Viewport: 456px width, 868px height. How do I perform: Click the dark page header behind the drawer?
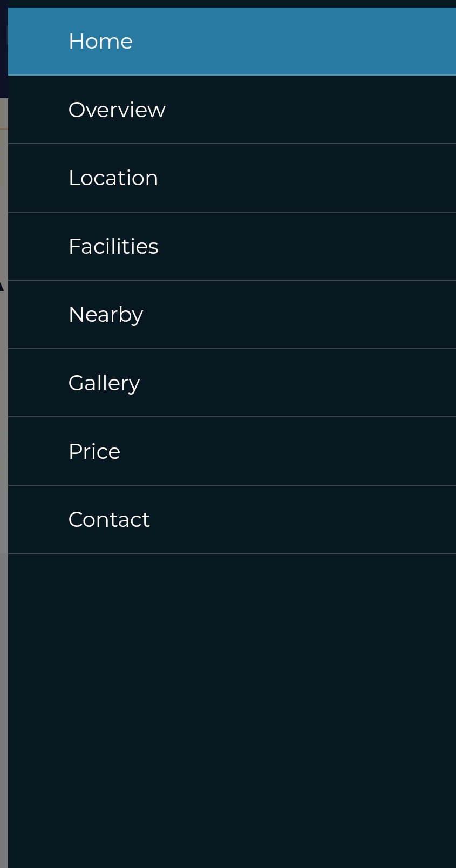[3, 54]
